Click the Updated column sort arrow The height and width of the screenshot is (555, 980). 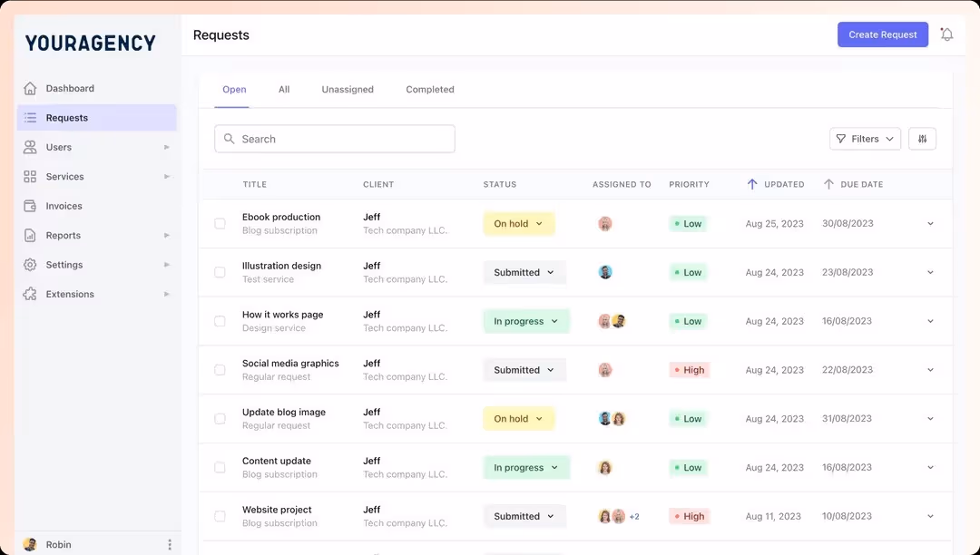[x=752, y=184]
